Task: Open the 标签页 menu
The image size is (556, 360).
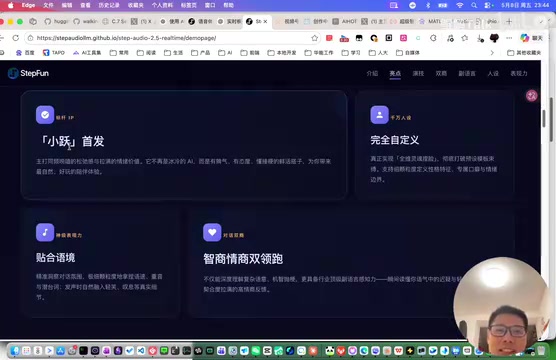Action: pyautogui.click(x=189, y=5)
